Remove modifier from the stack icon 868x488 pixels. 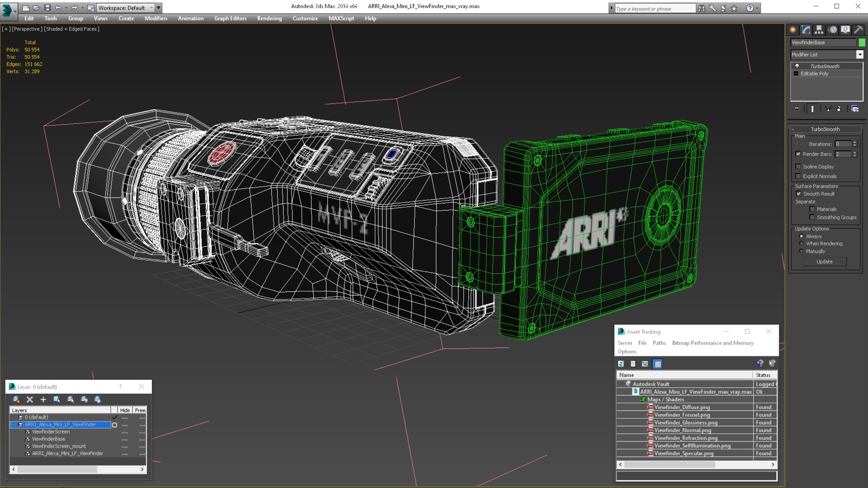[x=839, y=109]
